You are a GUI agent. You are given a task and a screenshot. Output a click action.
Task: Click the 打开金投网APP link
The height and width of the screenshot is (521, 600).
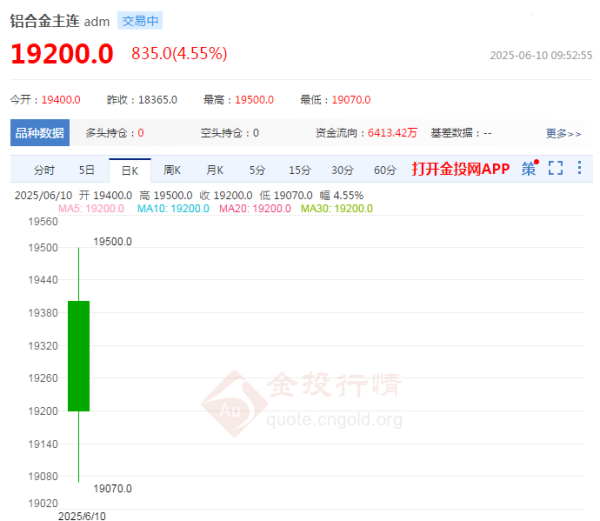(461, 169)
